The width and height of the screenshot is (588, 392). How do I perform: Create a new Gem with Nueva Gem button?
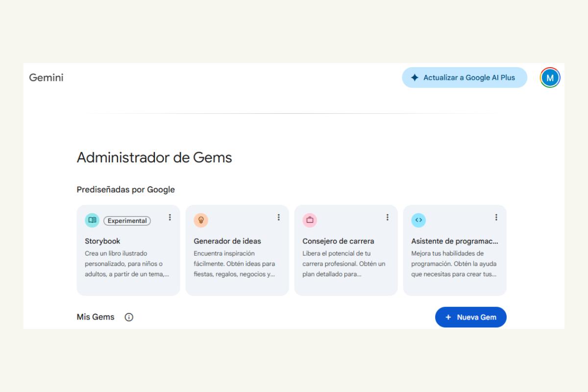point(470,317)
